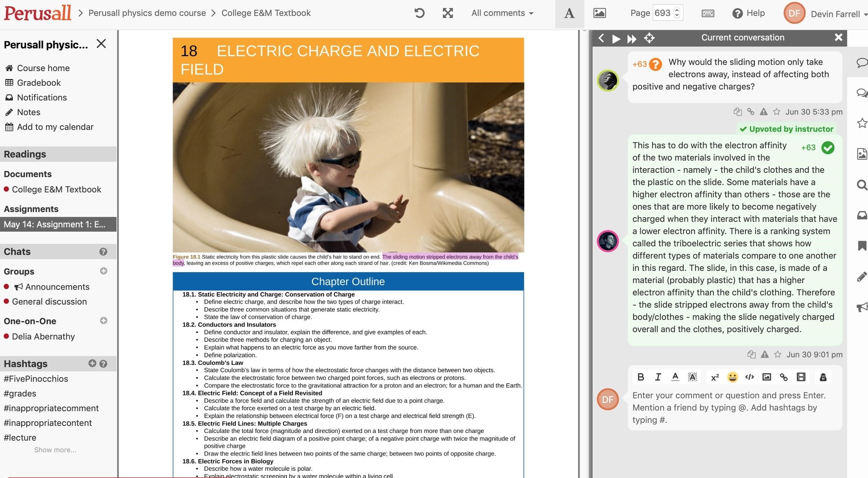Star the Jun 30 9:01 pm reply
868x478 pixels.
778,355
